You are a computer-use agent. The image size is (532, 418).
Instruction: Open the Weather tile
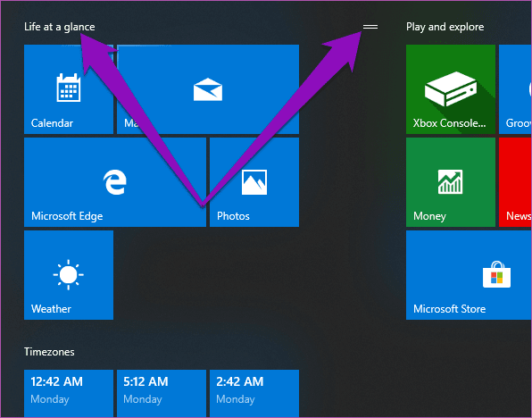[69, 275]
